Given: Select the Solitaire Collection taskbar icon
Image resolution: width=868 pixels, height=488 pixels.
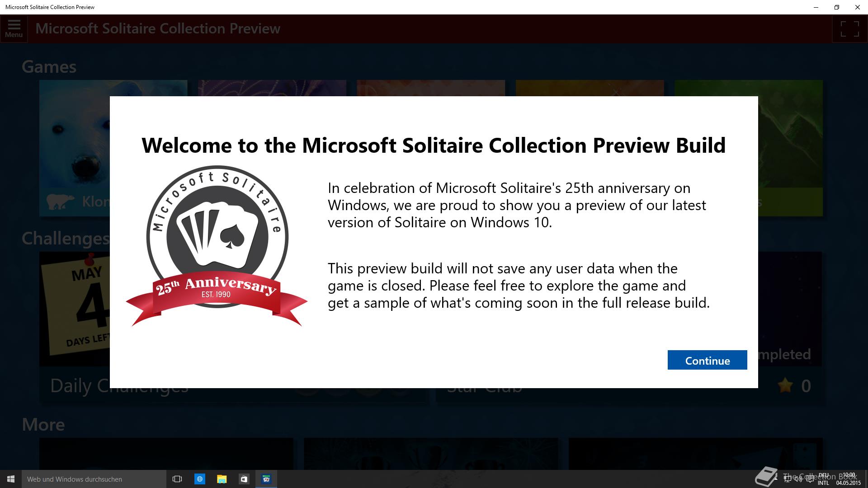Looking at the screenshot, I should [x=266, y=479].
